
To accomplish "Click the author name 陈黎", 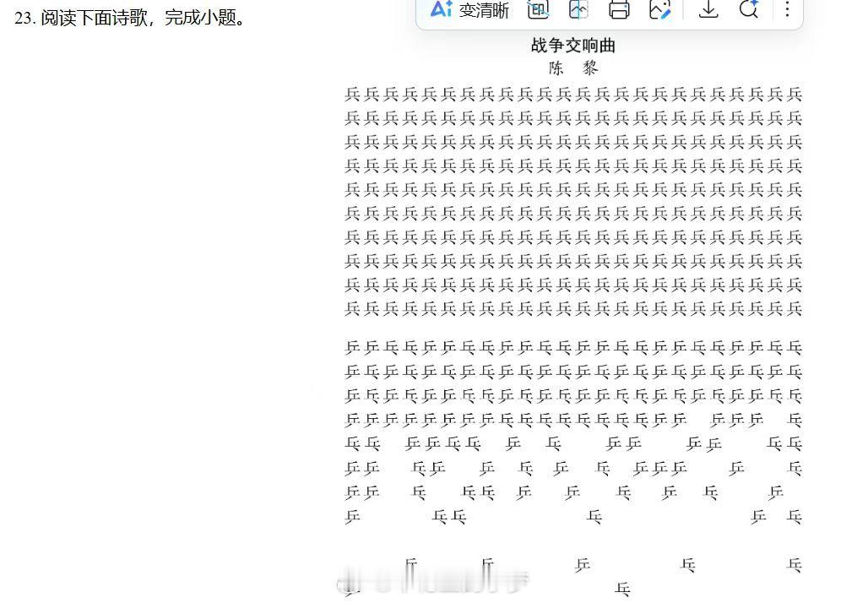I will pyautogui.click(x=572, y=68).
